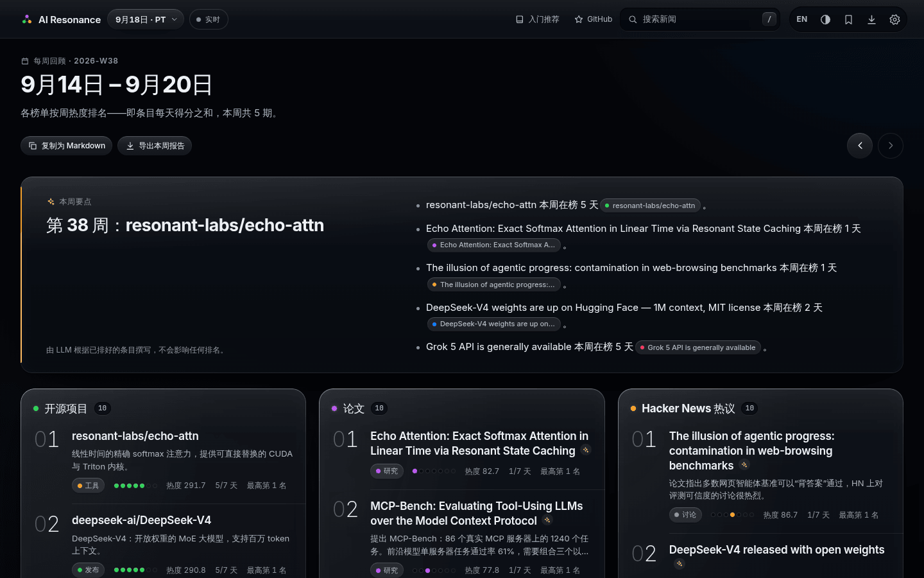Click the 每周回顾 · 2026-W38 calendar icon

pos(25,61)
